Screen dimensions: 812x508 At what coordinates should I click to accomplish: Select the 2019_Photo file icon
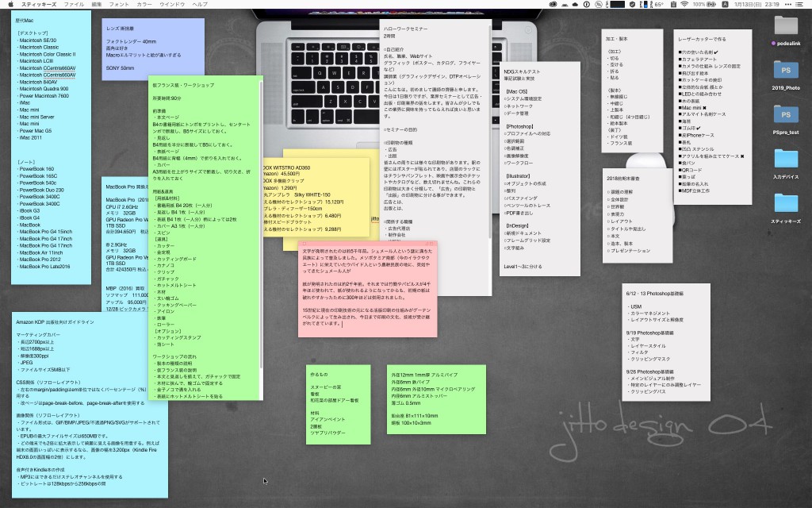pos(786,75)
